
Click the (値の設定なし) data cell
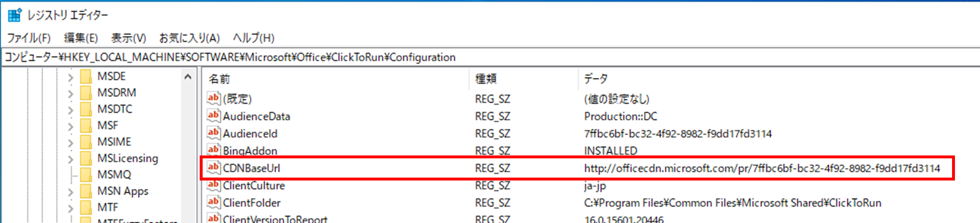click(x=617, y=99)
